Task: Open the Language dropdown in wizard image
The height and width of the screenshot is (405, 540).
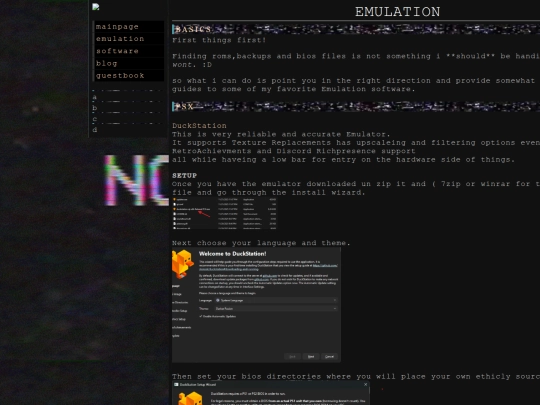Action: tap(276, 300)
